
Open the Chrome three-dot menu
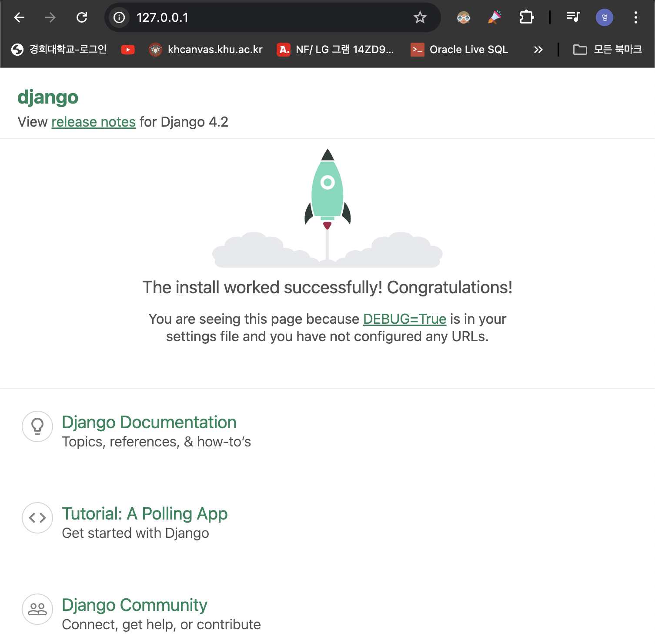pyautogui.click(x=635, y=17)
